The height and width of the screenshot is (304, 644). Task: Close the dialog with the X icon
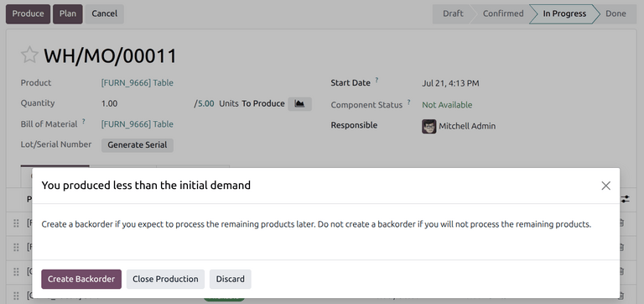(605, 186)
